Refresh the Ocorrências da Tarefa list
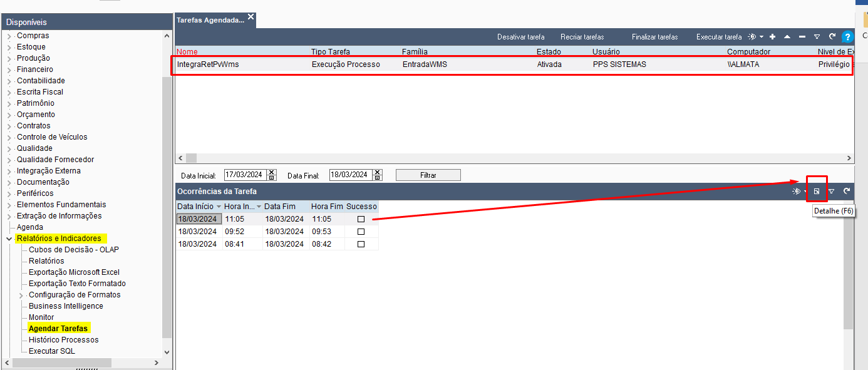Screen dimensions: 868x370 click(847, 191)
